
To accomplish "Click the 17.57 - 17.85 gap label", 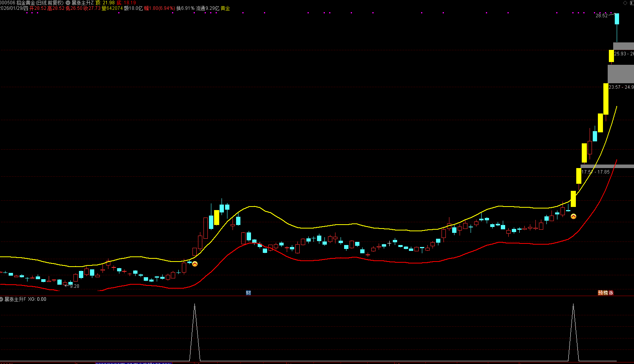I will click(x=596, y=172).
